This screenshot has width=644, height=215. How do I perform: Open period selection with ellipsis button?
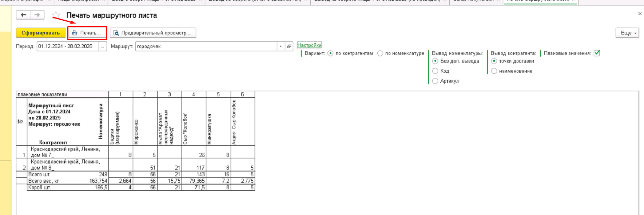pyautogui.click(x=103, y=46)
